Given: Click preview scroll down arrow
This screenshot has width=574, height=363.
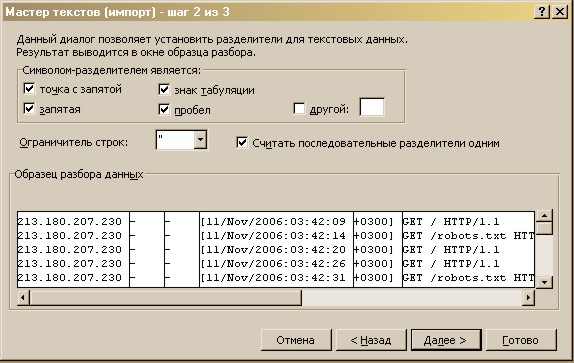Looking at the screenshot, I should [544, 282].
